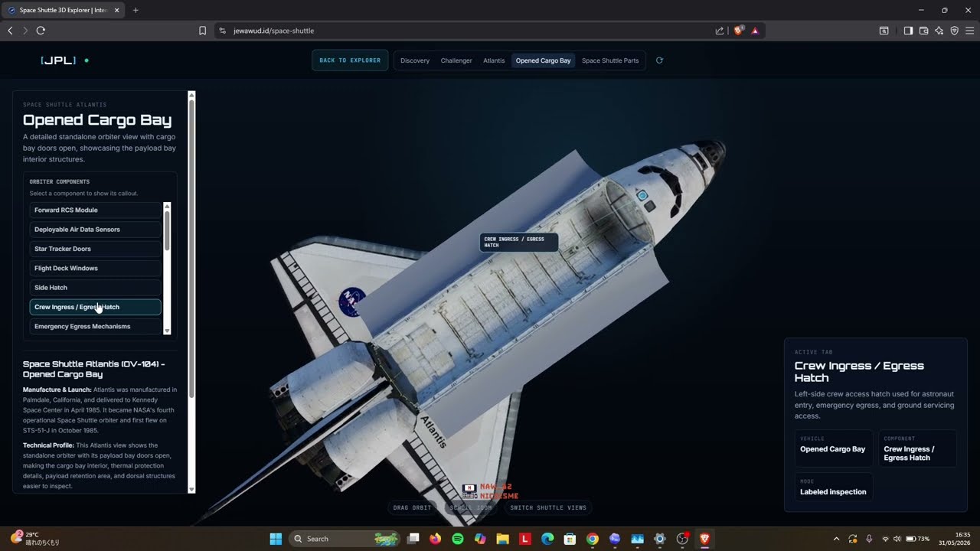Click the taskbar weather widget 29°C
Image resolution: width=980 pixels, height=551 pixels.
click(x=35, y=539)
